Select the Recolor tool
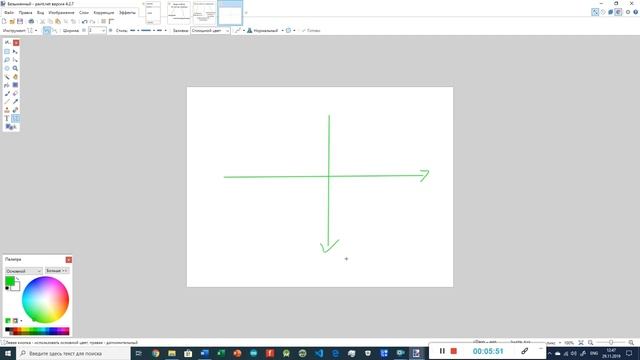 click(15, 110)
